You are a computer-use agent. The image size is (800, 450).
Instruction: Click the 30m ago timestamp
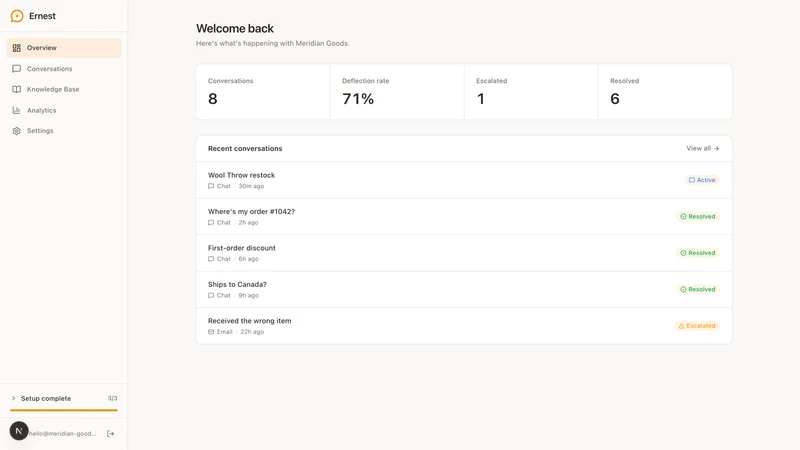[251, 186]
